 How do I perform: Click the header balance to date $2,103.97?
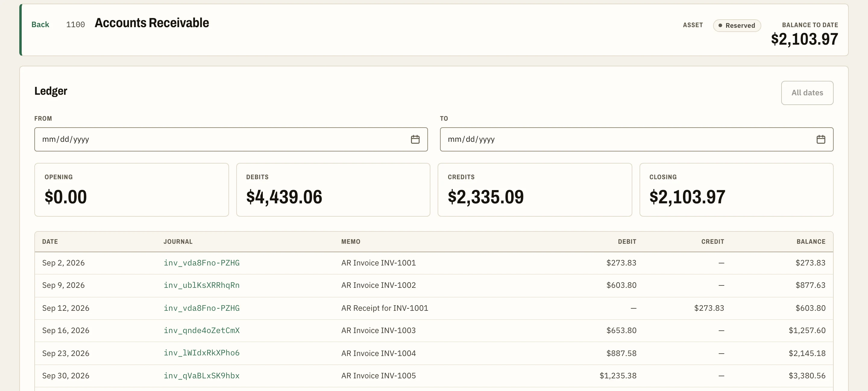804,39
